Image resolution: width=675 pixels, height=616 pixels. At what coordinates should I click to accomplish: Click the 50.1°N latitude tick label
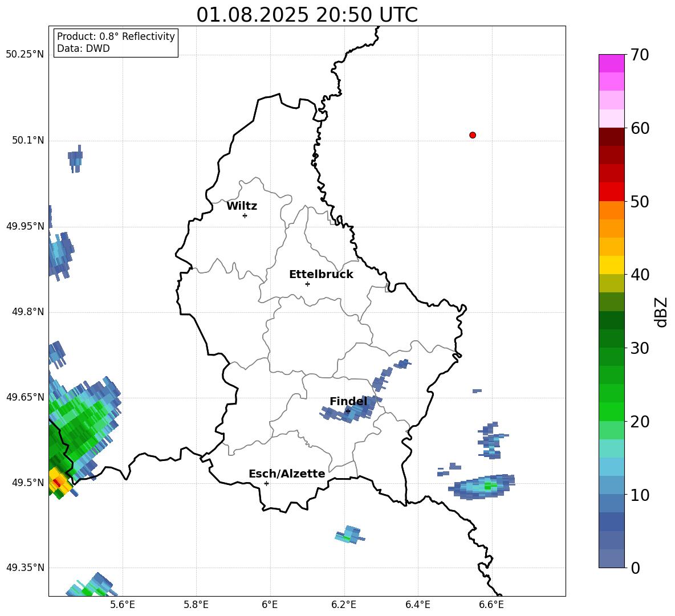pos(27,140)
